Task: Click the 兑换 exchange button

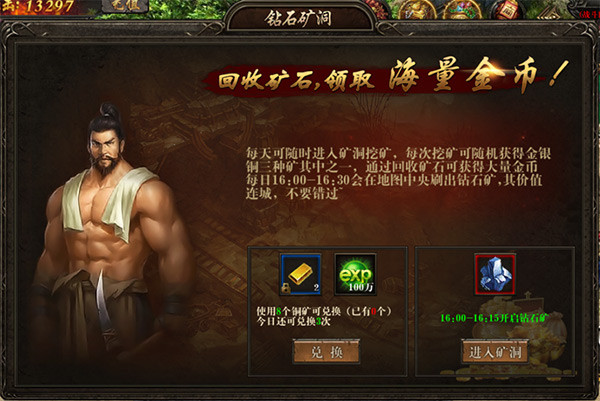Action: [326, 352]
